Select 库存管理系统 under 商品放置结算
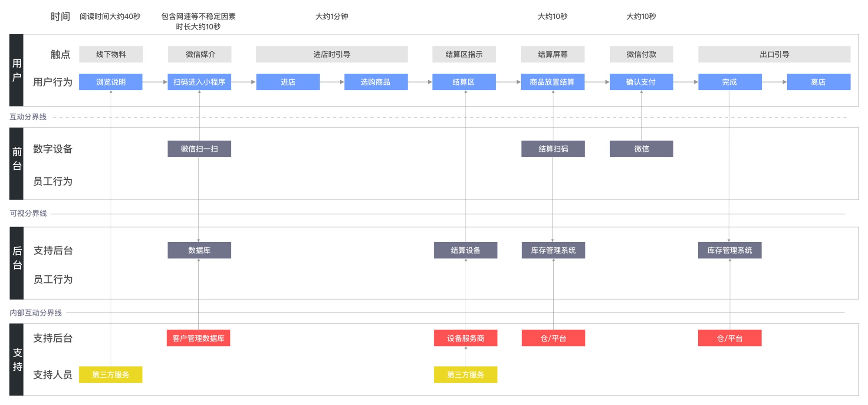 pos(553,250)
